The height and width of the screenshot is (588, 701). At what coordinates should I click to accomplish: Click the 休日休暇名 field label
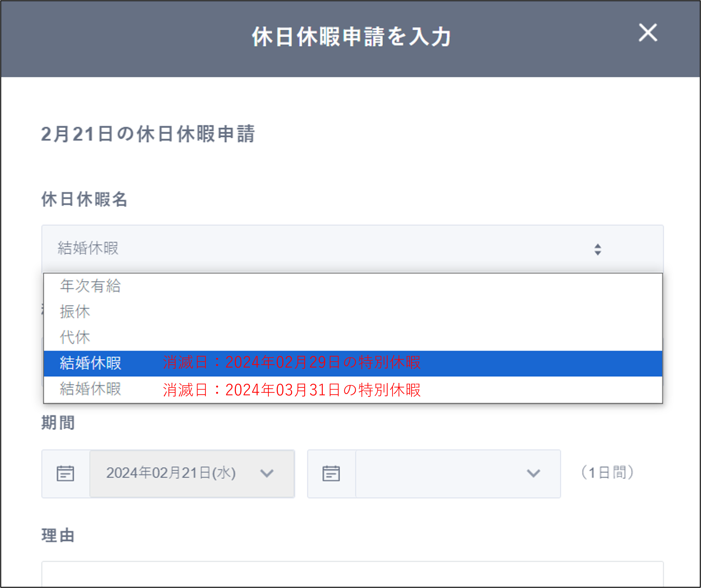coord(84,199)
